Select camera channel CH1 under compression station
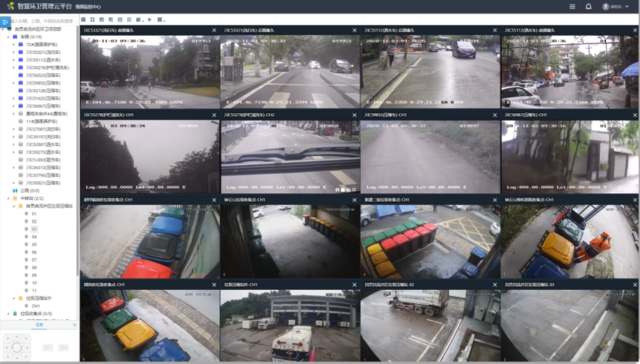 click(36, 306)
